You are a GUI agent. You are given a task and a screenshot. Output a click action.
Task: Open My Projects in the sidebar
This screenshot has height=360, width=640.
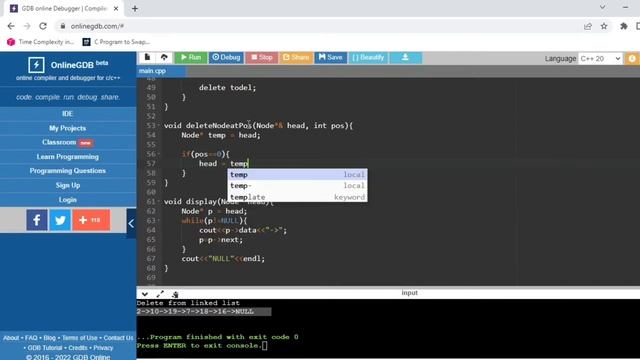click(x=68, y=128)
